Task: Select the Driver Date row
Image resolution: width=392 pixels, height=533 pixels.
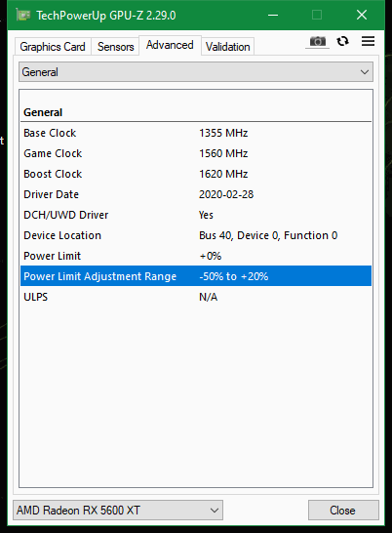Action: coord(196,194)
